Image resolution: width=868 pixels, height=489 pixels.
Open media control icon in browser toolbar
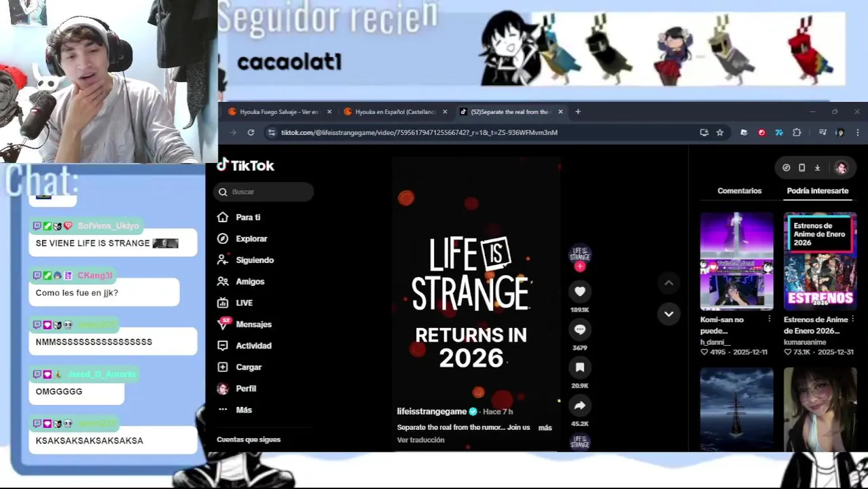click(822, 132)
